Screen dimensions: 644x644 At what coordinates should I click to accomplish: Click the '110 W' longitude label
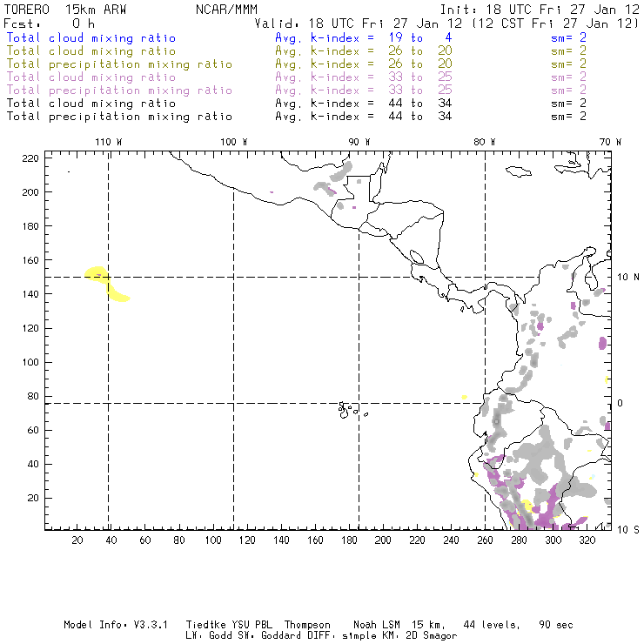click(x=109, y=142)
